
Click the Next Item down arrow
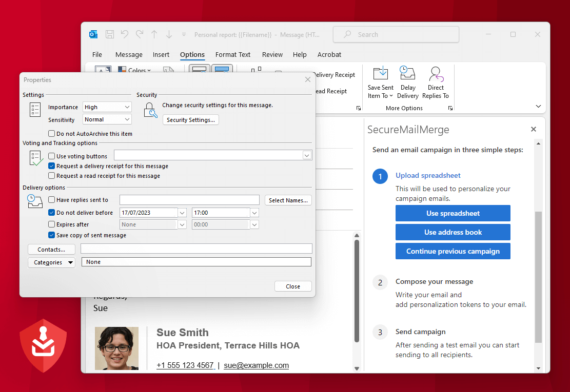(169, 34)
